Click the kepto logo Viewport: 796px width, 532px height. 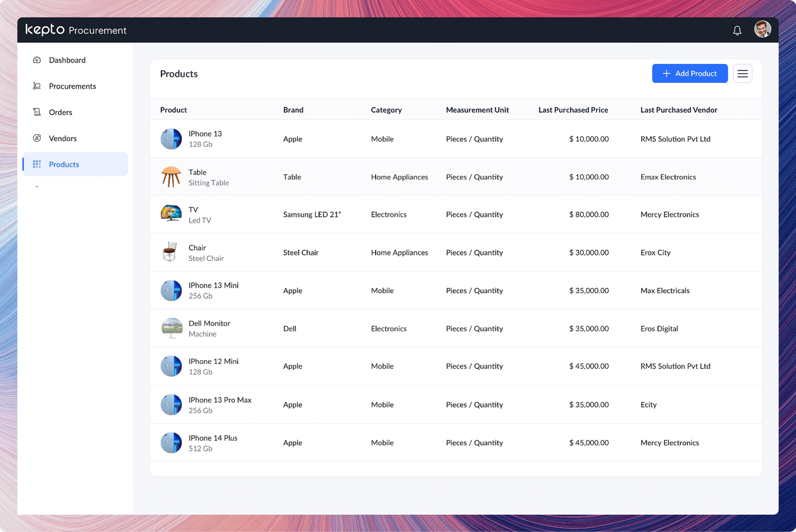(x=45, y=30)
